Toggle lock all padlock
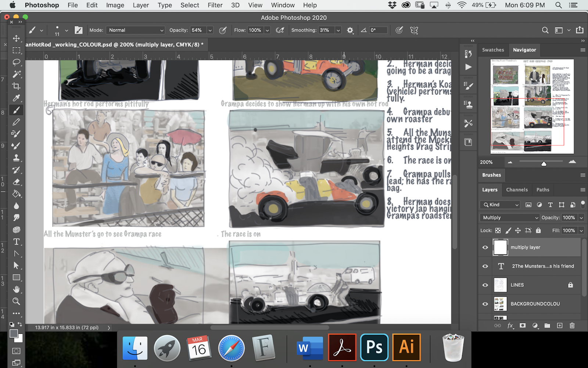The width and height of the screenshot is (588, 368). click(x=538, y=230)
